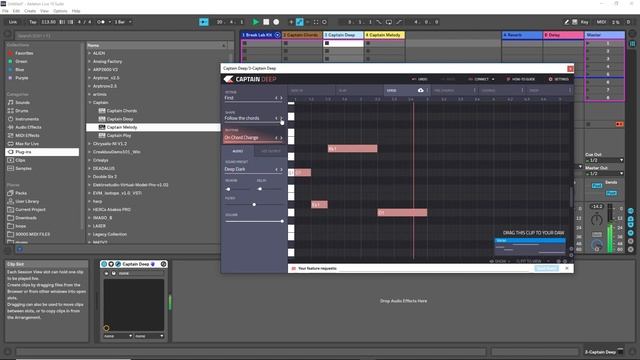Select Clips category in browser

tap(20, 160)
